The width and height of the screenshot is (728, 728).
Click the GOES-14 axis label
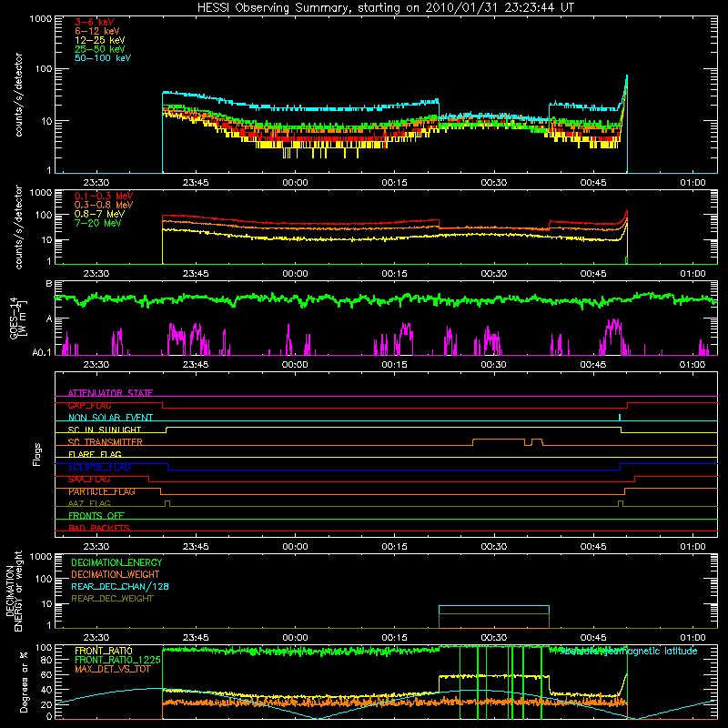point(18,318)
